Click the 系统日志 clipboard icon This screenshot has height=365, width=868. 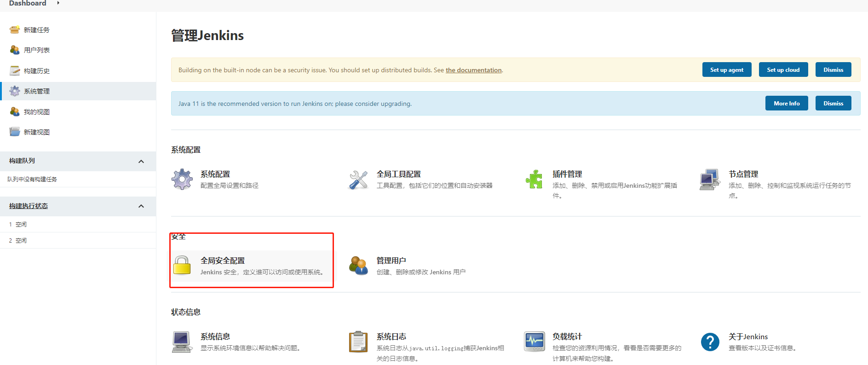(358, 342)
